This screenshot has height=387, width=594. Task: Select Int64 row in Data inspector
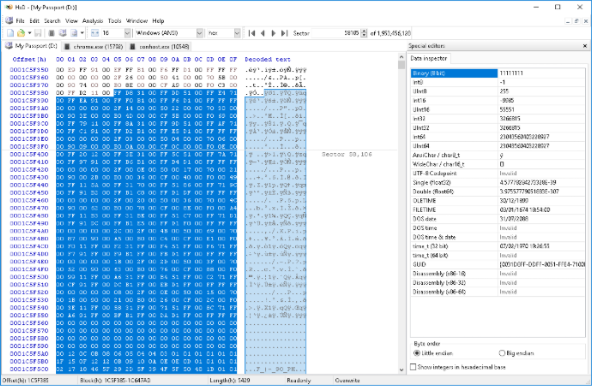click(x=498, y=137)
